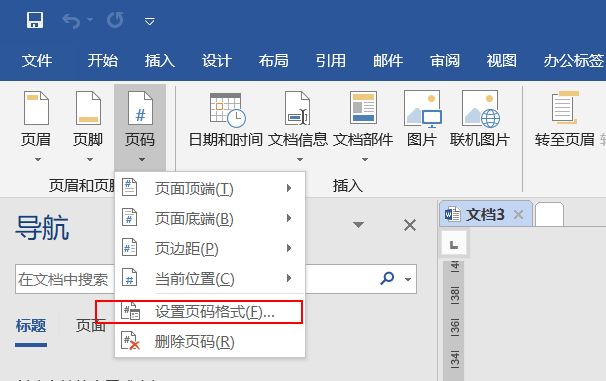Click the 页眉 header icon
The width and height of the screenshot is (606, 381).
(x=36, y=108)
